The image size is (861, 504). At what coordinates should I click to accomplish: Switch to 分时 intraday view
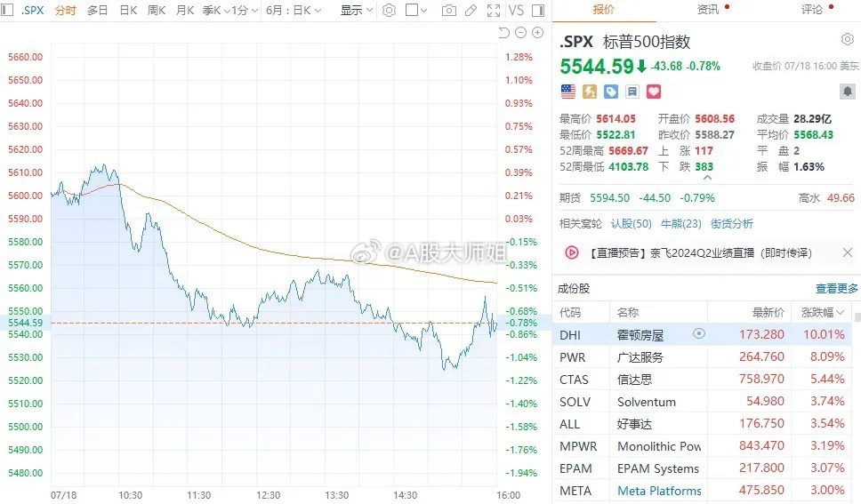point(65,11)
